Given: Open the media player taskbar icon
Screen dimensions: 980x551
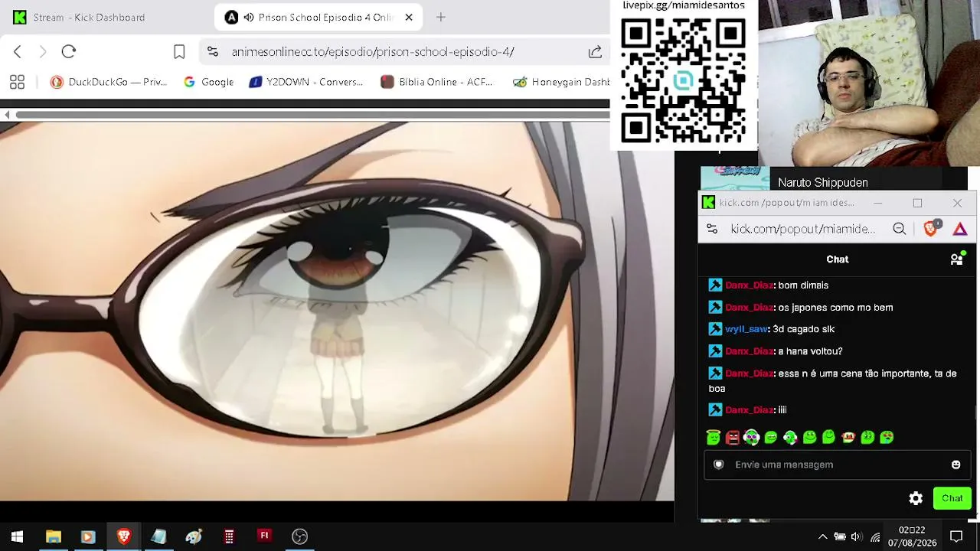Looking at the screenshot, I should coord(87,536).
